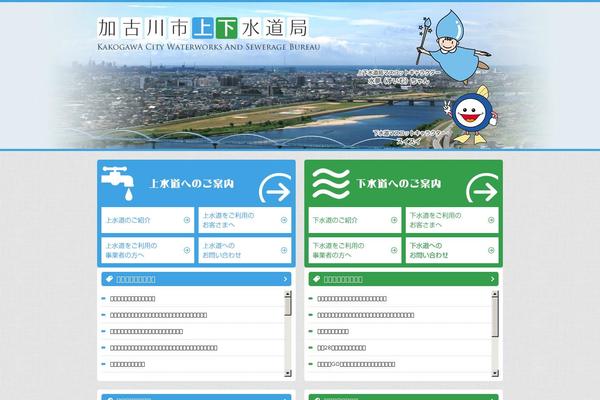Click the faucet icon in the blue panel
The width and height of the screenshot is (600, 400).
coord(118,183)
